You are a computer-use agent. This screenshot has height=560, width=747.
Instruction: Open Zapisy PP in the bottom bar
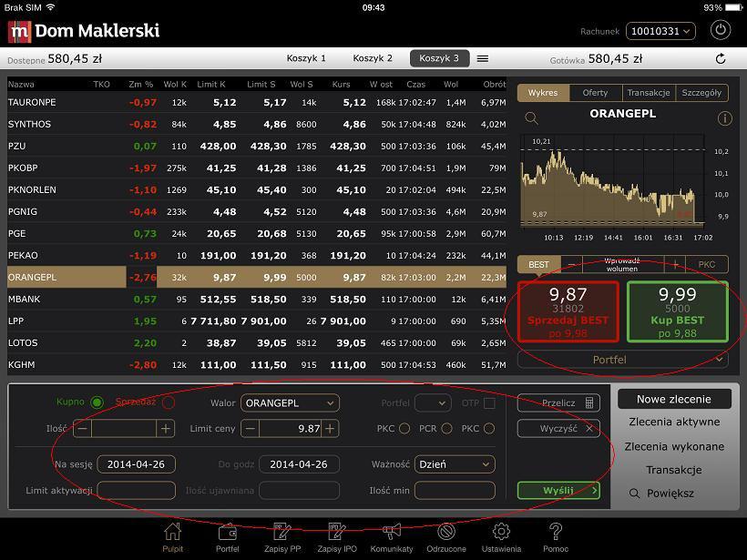282,537
